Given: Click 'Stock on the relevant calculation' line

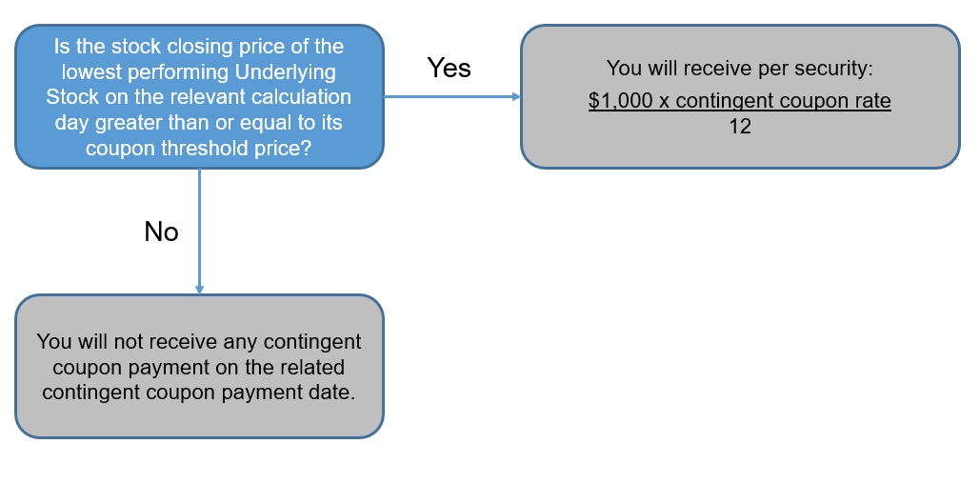Looking at the screenshot, I should pos(198,97).
